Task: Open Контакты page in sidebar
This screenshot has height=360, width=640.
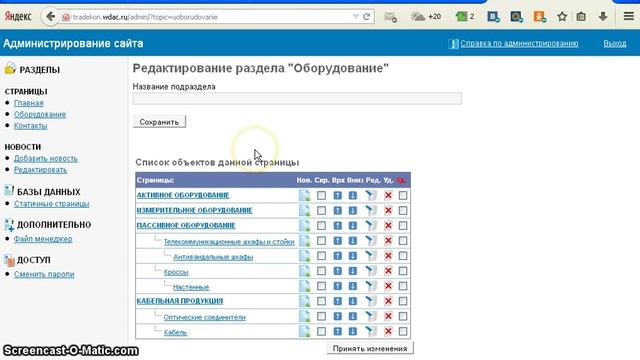Action: (31, 126)
